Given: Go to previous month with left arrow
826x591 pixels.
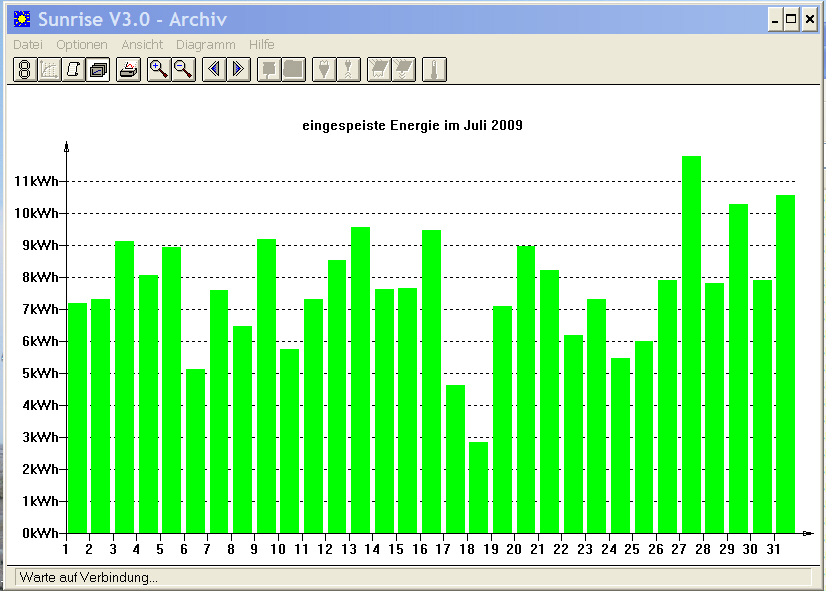Looking at the screenshot, I should 214,70.
